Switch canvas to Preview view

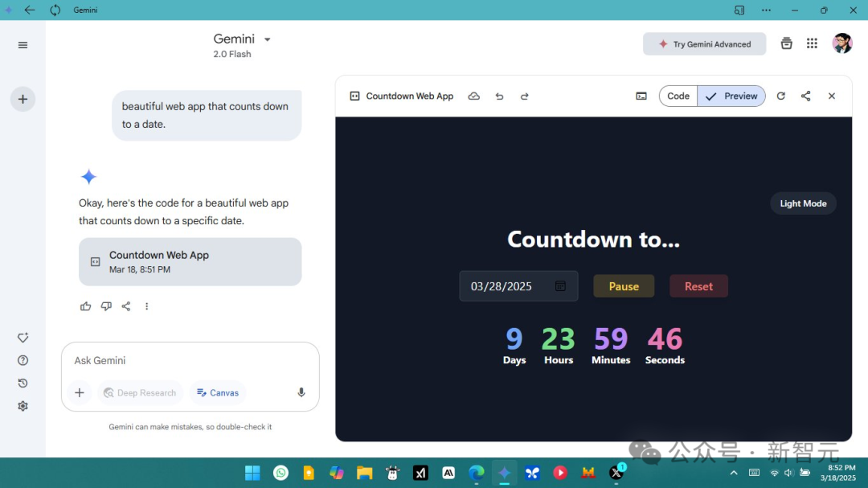tap(731, 96)
